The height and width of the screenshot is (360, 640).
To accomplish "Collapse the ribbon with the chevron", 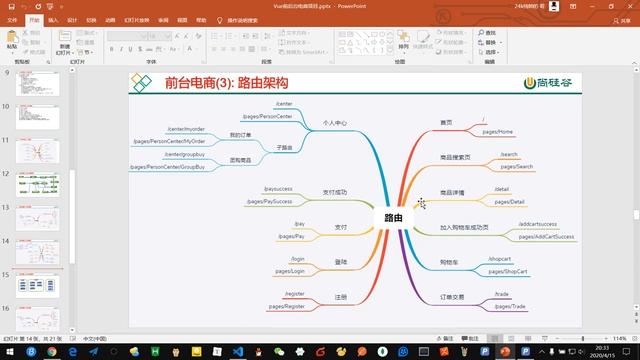I will pyautogui.click(x=634, y=62).
